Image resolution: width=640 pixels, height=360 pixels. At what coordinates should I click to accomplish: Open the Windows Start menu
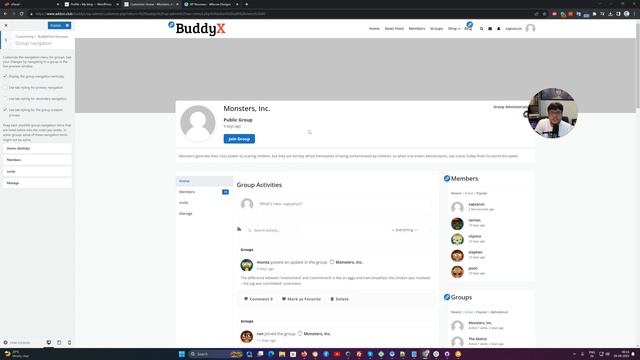182,354
